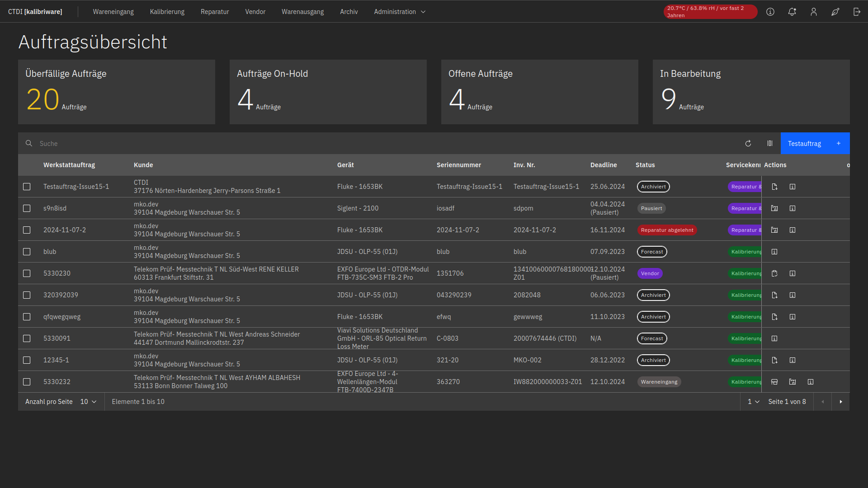Show info for order 5330232
Image resolution: width=868 pixels, height=488 pixels.
click(x=811, y=382)
